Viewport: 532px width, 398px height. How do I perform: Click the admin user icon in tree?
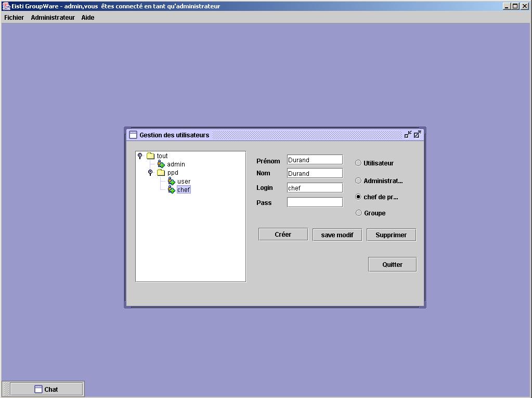click(161, 164)
